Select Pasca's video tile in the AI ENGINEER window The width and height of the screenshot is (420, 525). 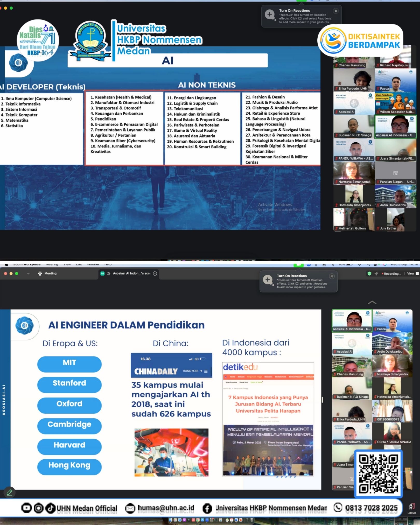click(392, 320)
